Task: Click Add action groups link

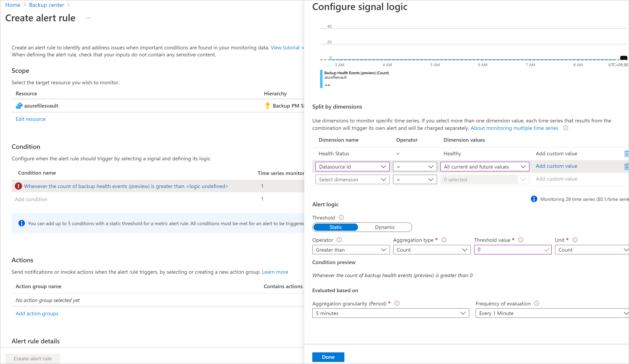Action: [37, 313]
